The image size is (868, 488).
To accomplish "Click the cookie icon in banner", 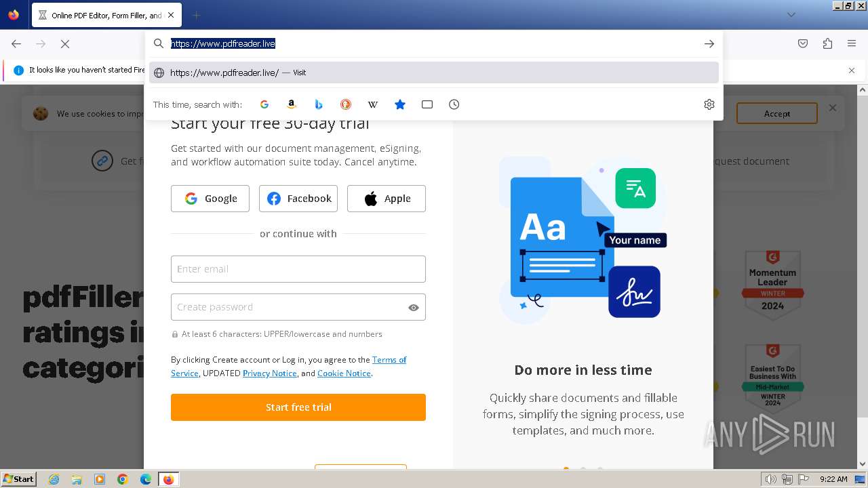I will (41, 113).
